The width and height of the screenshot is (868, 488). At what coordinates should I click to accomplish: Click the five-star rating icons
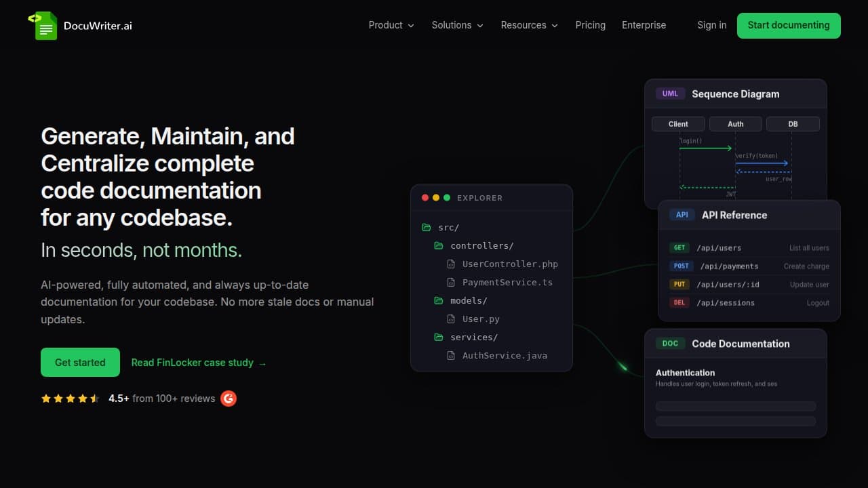71,399
